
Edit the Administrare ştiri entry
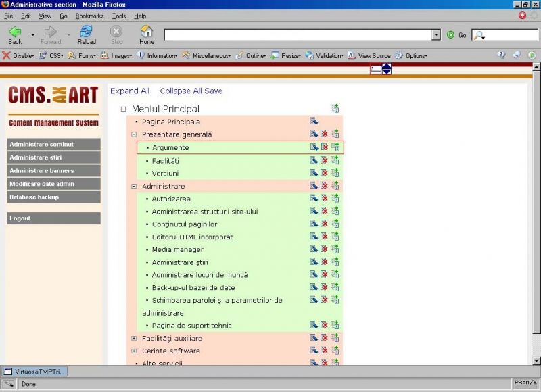[314, 262]
